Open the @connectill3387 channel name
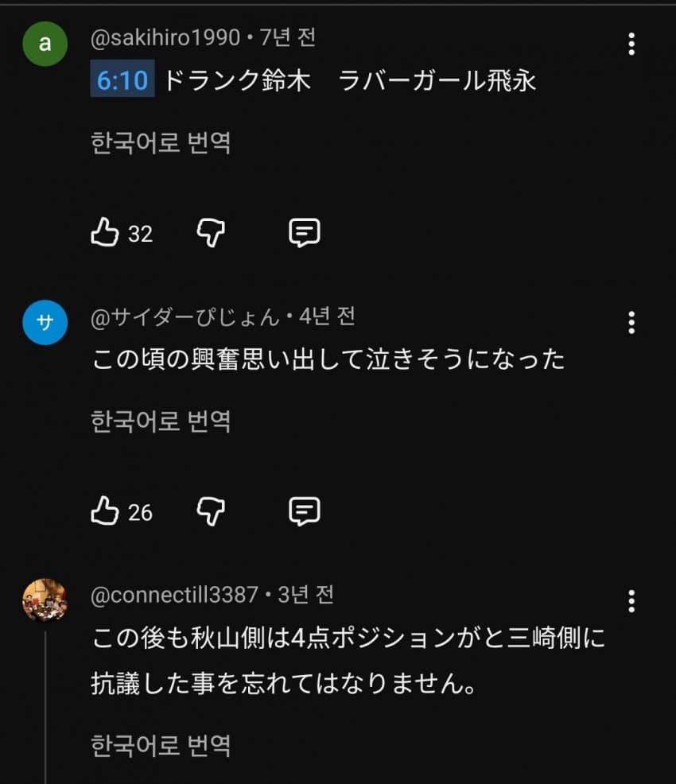The height and width of the screenshot is (784, 676). pos(174,595)
